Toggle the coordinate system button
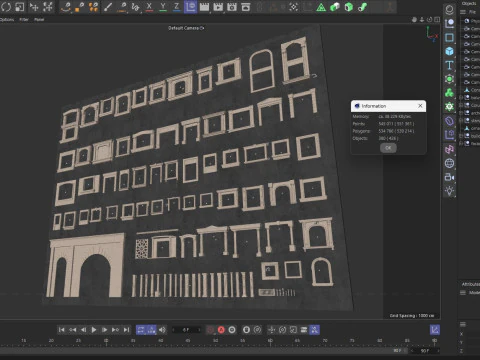 [190, 7]
